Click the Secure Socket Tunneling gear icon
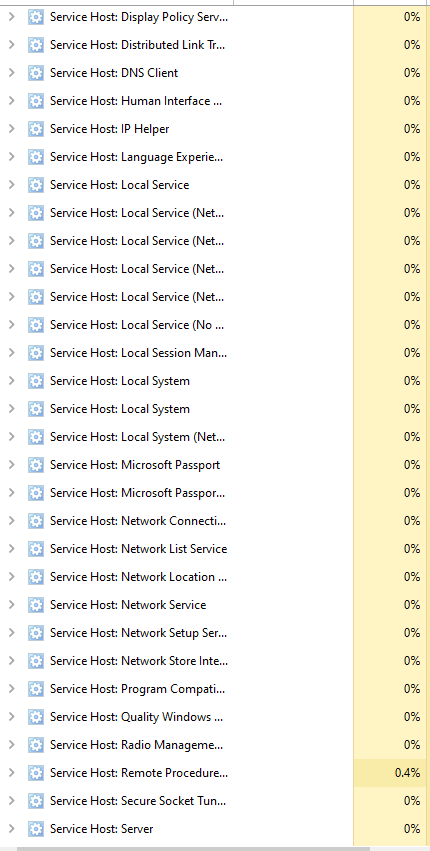This screenshot has height=851, width=430. pos(35,801)
